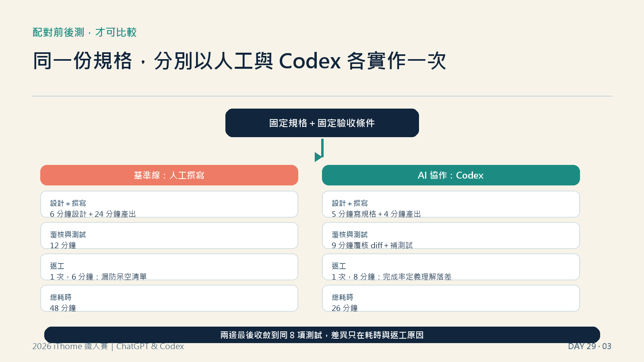Click the "總耗時" label above 26 分鐘
The height and width of the screenshot is (362, 644).
coord(343,297)
